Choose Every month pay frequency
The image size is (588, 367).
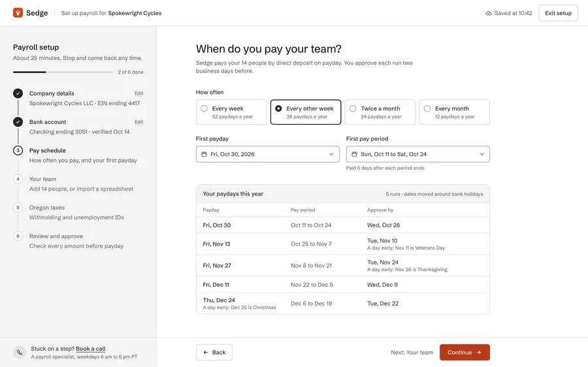pos(454,112)
